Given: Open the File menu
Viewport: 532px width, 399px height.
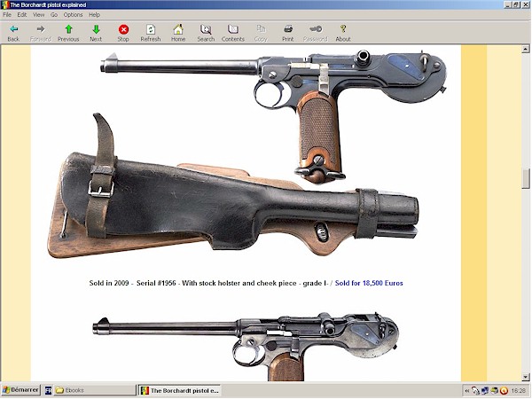Looking at the screenshot, I should (x=7, y=14).
